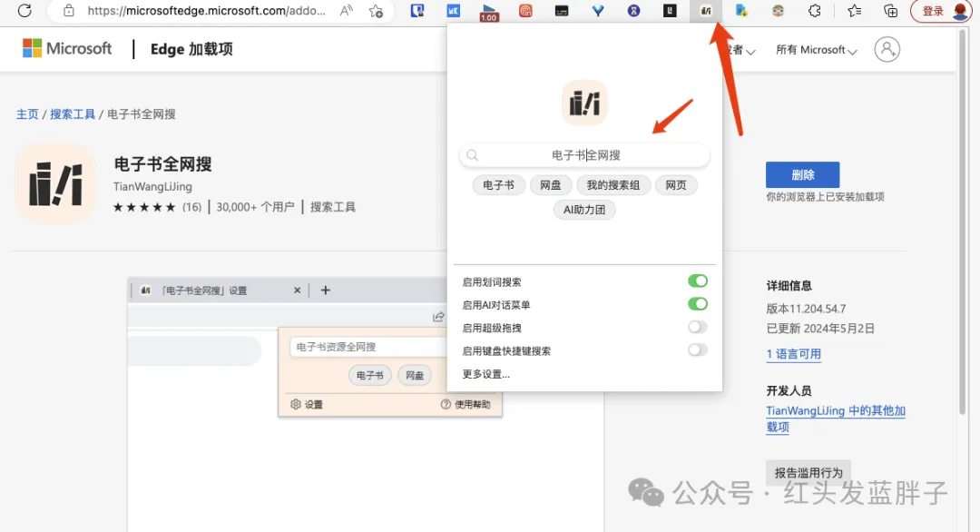Click the 已更新 2024年5月2日 text
This screenshot has height=532, width=980.
click(820, 329)
